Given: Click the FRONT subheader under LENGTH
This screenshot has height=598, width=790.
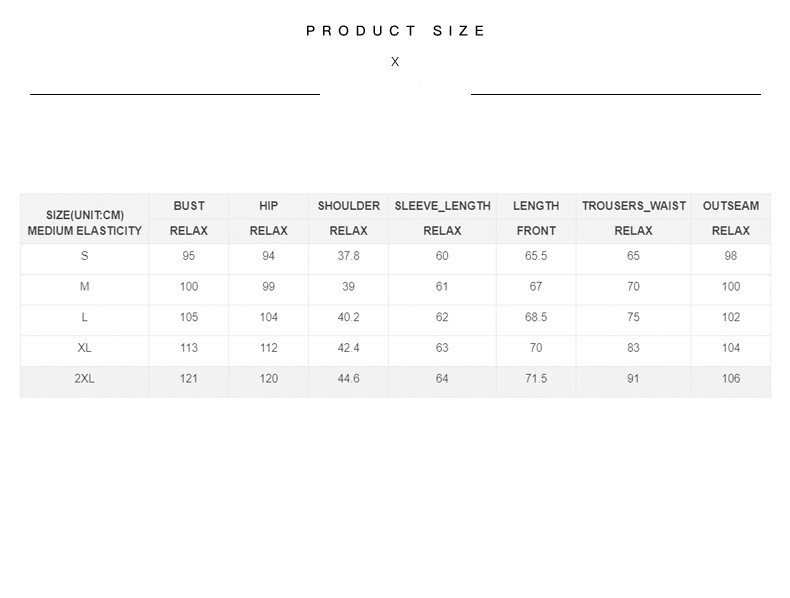Looking at the screenshot, I should coord(536,231).
